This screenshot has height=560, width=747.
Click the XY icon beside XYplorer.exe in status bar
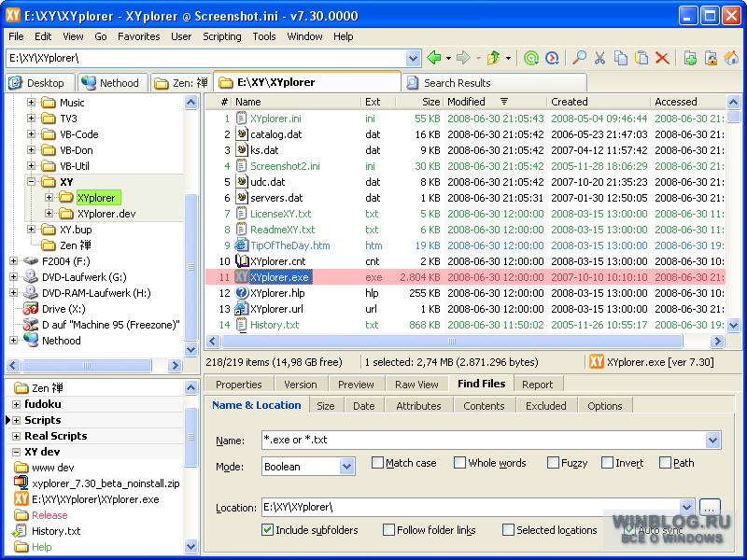click(x=597, y=362)
